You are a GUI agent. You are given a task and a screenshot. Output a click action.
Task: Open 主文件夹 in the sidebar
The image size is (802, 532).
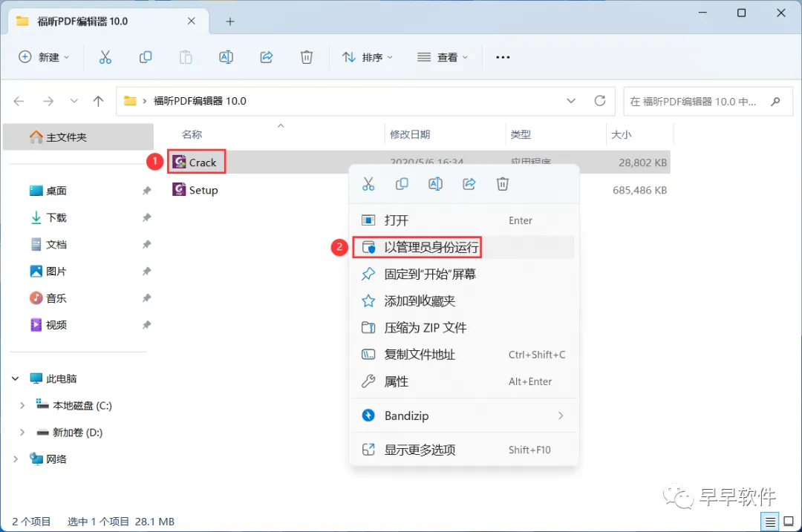78,137
